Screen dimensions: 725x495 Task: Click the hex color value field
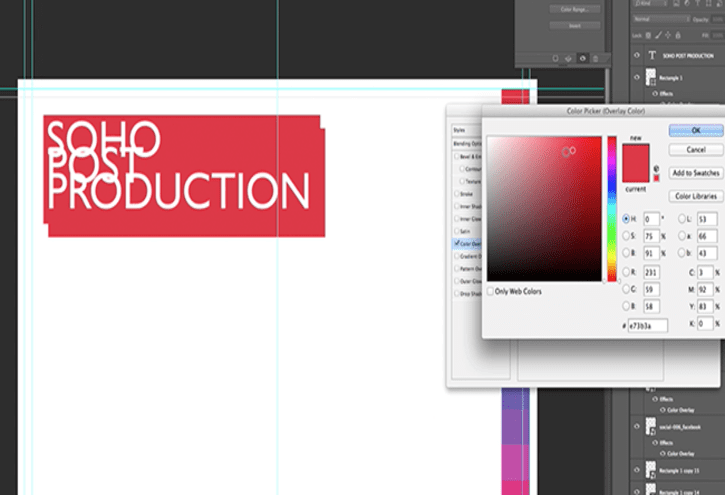648,326
